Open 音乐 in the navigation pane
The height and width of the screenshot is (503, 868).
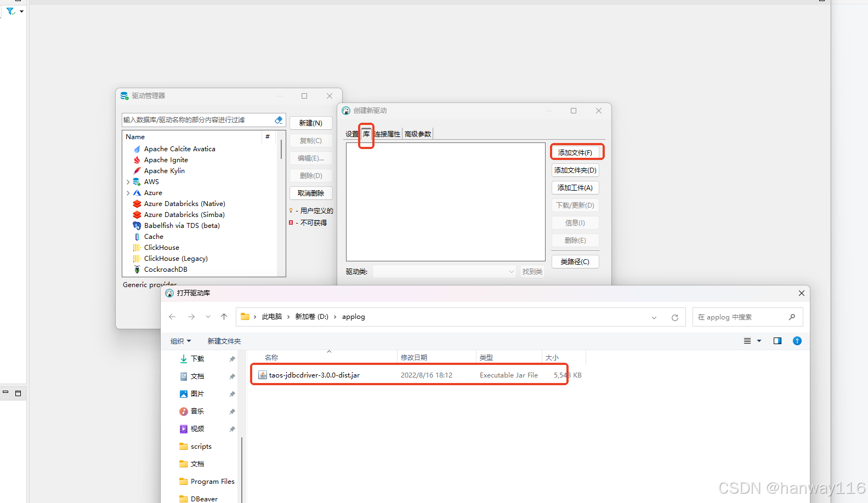197,411
